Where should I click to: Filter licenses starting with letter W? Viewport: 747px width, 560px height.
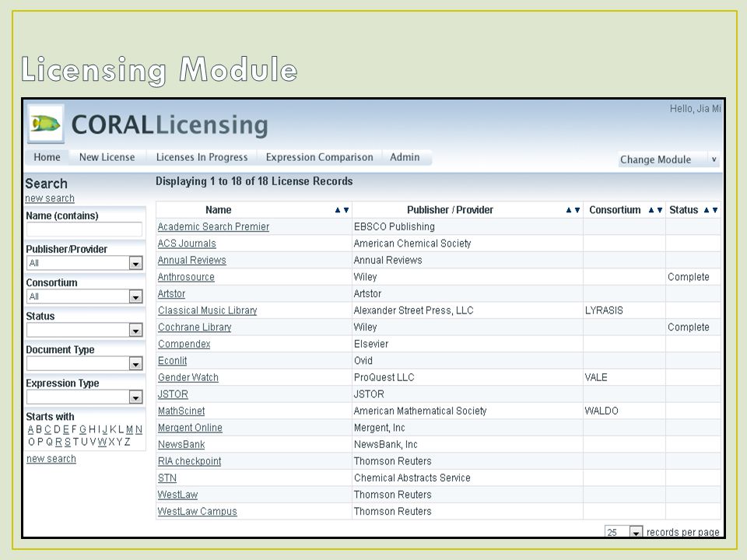[x=102, y=442]
